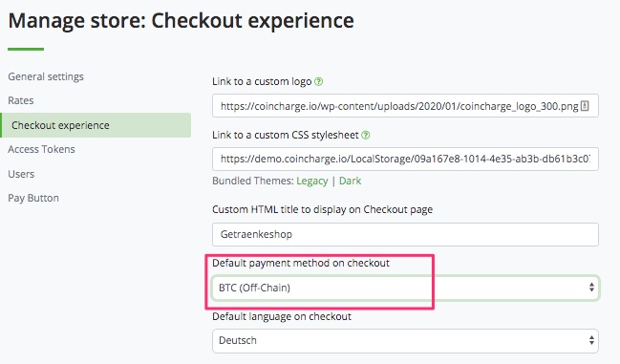Open General settings in sidebar
Screen dimensions: 620x364
(46, 76)
